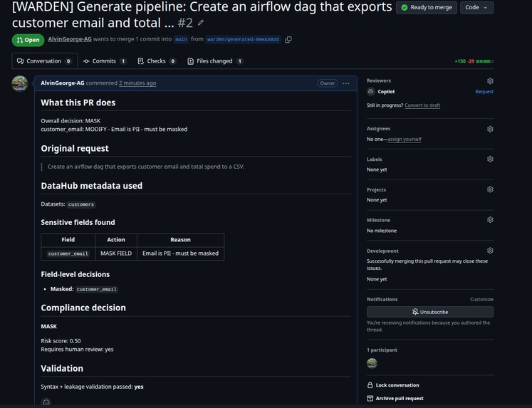Image resolution: width=532 pixels, height=408 pixels.
Task: Open comment options three-dot menu
Action: tap(345, 83)
